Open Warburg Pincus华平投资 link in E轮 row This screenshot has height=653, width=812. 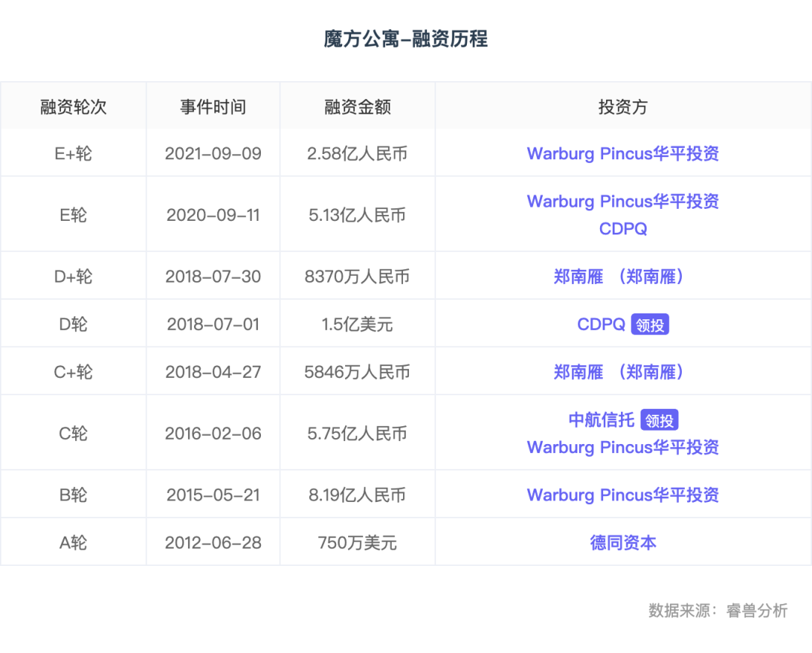pos(623,201)
